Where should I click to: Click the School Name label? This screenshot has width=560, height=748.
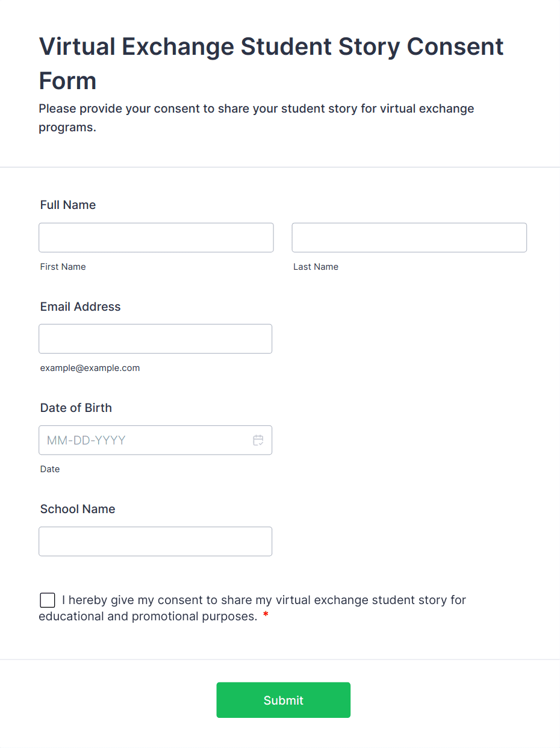[78, 509]
